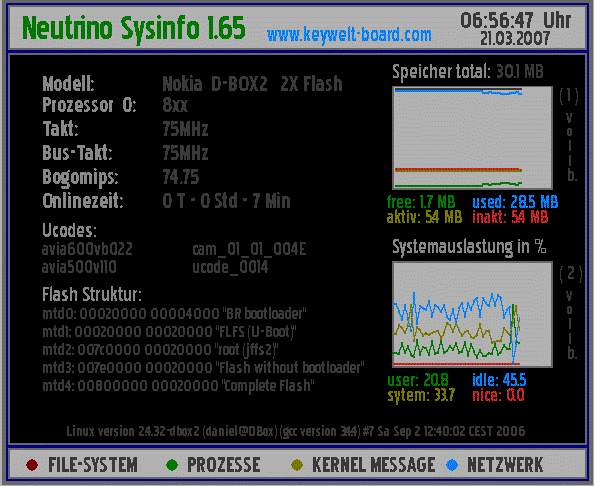
Task: Click the used 28.5 MB legend
Action: point(515,202)
